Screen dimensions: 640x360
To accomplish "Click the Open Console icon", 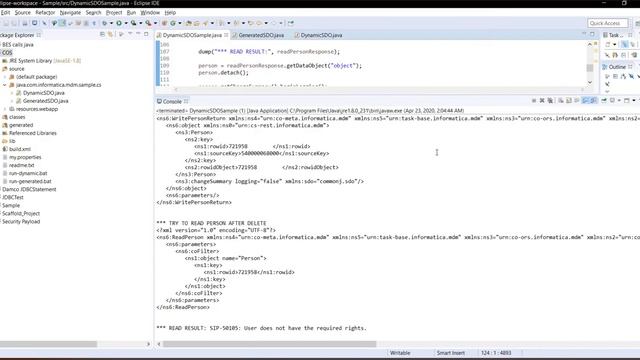I will (x=627, y=100).
